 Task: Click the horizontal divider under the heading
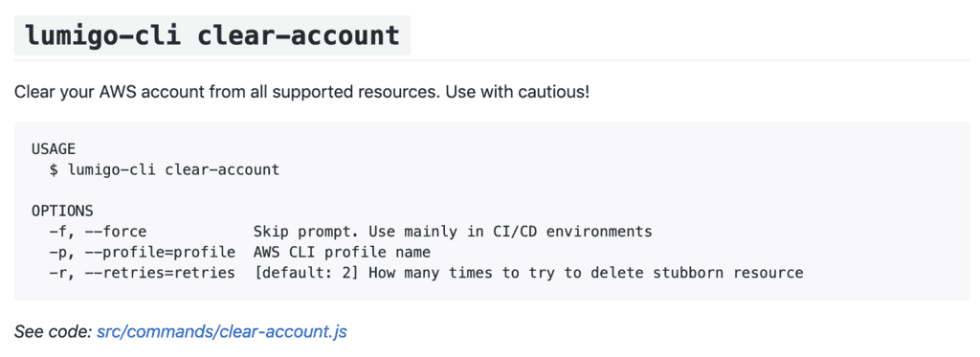pos(492,60)
